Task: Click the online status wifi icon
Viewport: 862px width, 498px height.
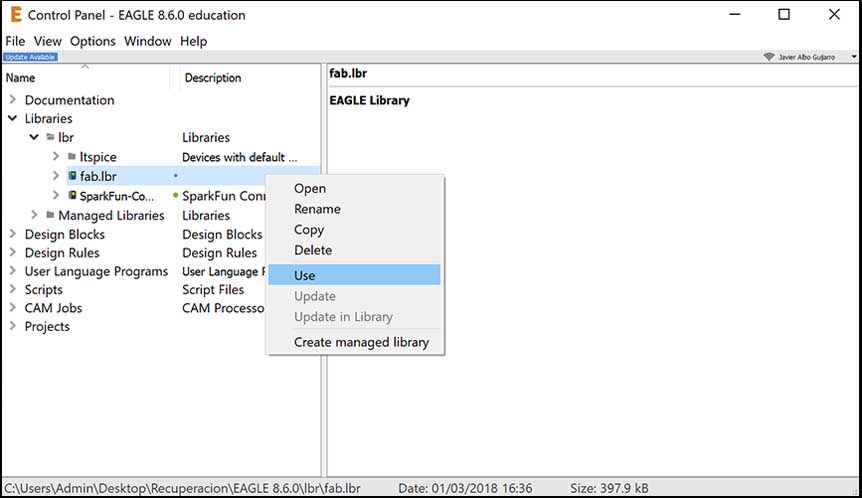Action: pyautogui.click(x=768, y=57)
